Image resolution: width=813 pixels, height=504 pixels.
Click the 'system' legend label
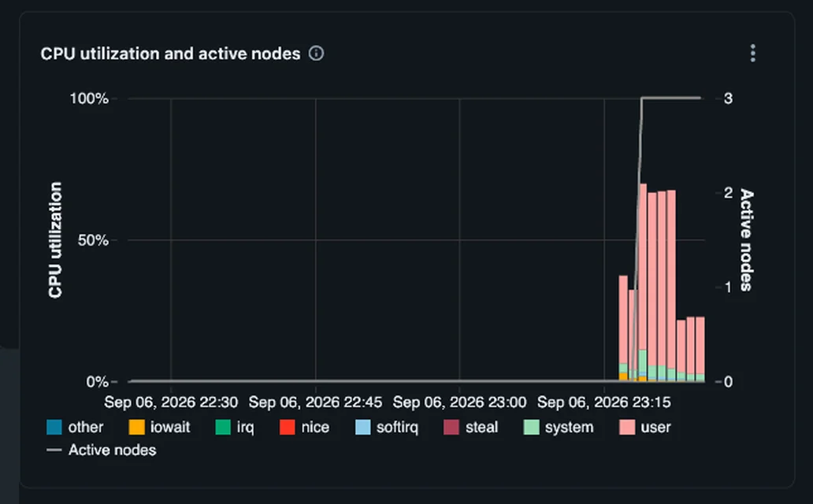(569, 428)
